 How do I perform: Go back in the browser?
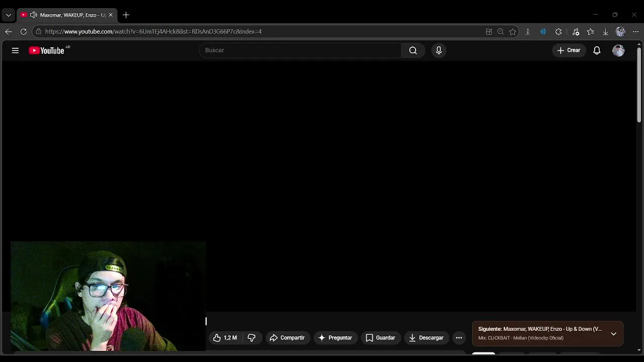tap(9, 31)
